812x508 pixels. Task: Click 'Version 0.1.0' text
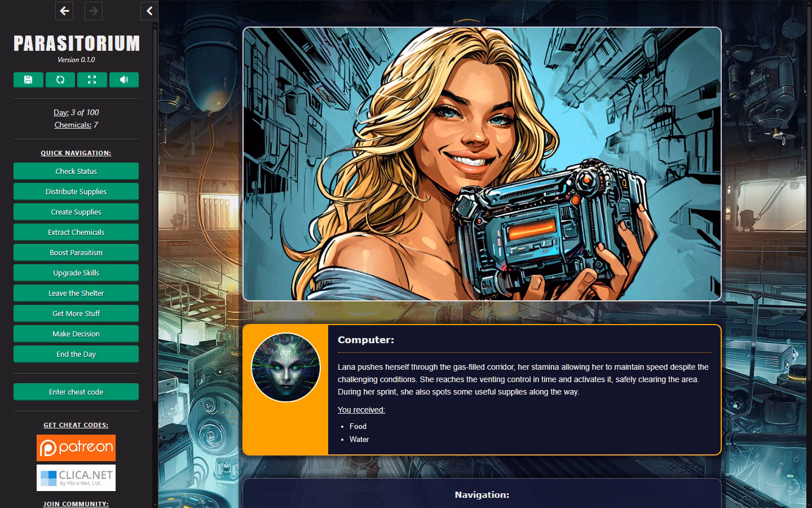(76, 59)
